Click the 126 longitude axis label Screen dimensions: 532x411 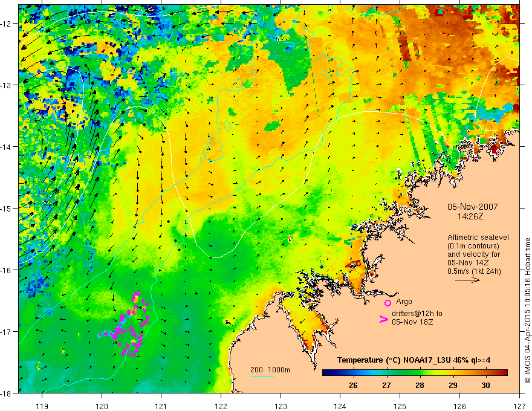[x=459, y=406]
